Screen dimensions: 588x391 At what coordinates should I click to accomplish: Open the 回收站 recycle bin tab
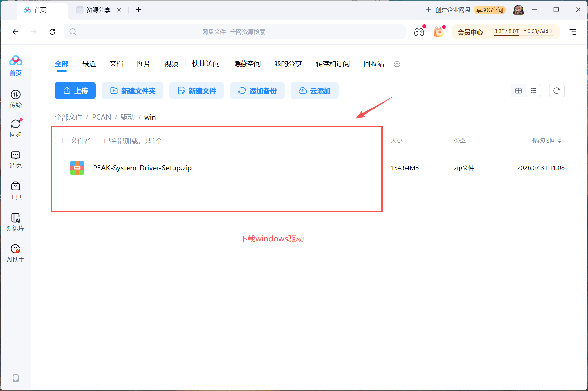(x=374, y=64)
